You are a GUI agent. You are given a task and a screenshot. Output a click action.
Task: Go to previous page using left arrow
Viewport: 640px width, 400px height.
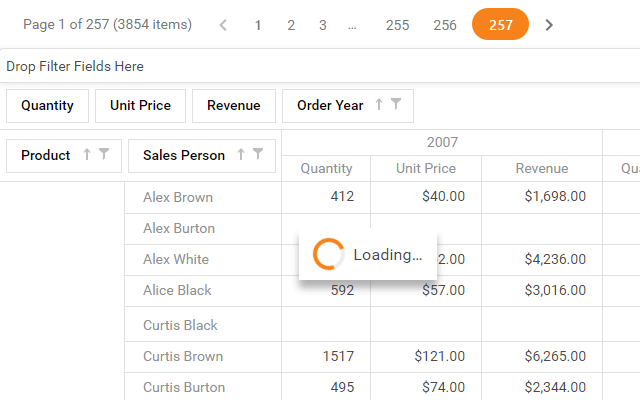223,25
